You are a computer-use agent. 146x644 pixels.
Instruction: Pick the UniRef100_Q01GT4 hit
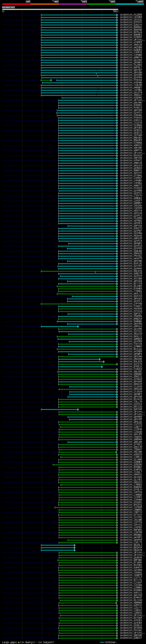pyautogui.click(x=131, y=93)
